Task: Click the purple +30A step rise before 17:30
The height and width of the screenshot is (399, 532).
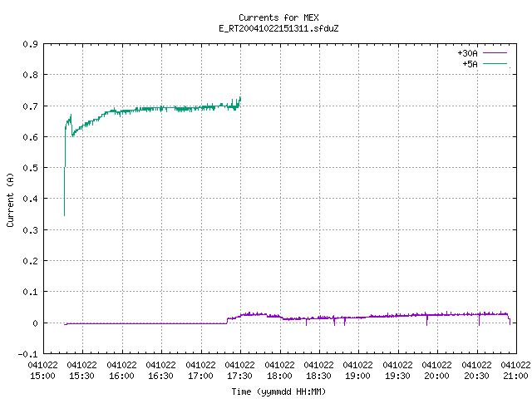Action: [227, 321]
